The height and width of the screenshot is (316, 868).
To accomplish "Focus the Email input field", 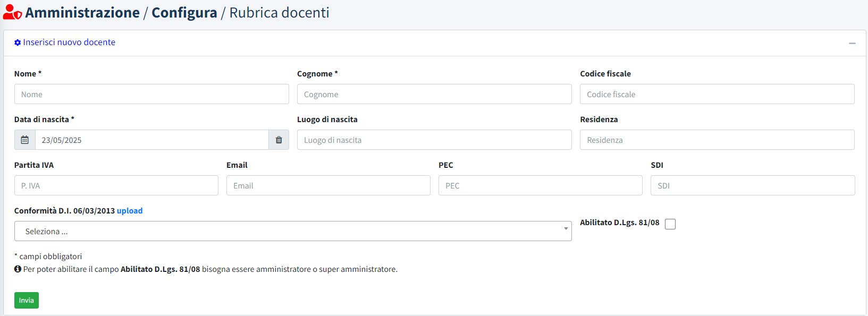I will (328, 185).
